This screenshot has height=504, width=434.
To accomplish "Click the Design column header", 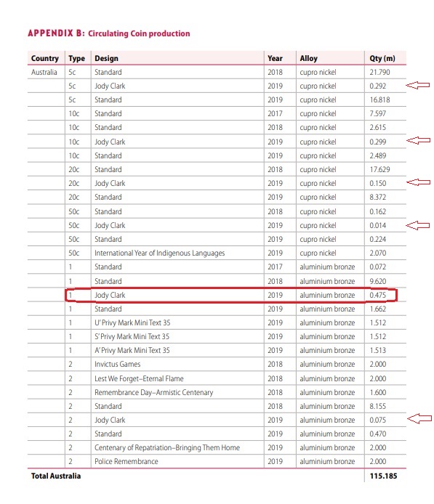I will [x=106, y=59].
